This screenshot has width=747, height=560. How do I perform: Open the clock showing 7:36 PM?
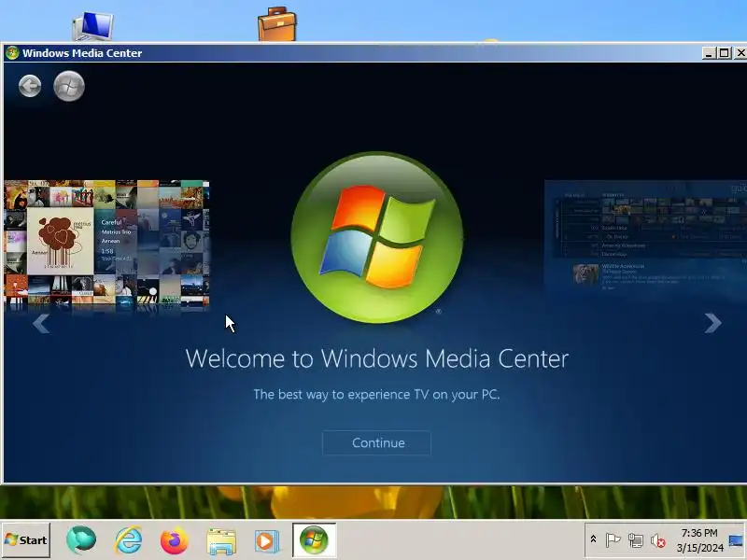click(x=699, y=540)
